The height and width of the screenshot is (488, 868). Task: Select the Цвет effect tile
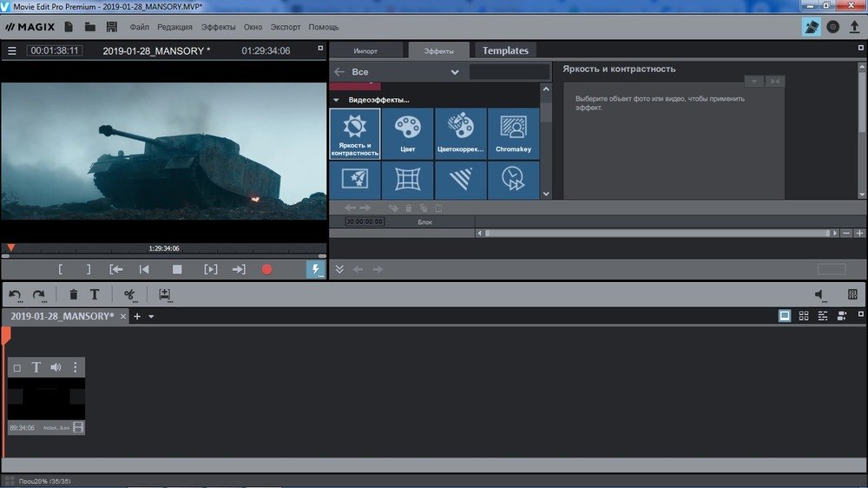tap(407, 134)
